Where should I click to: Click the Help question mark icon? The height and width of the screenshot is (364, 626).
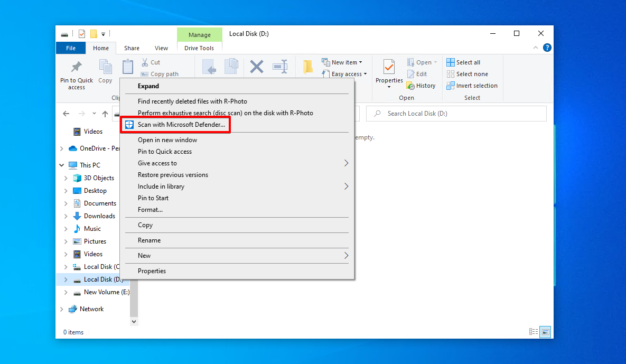[x=547, y=48]
